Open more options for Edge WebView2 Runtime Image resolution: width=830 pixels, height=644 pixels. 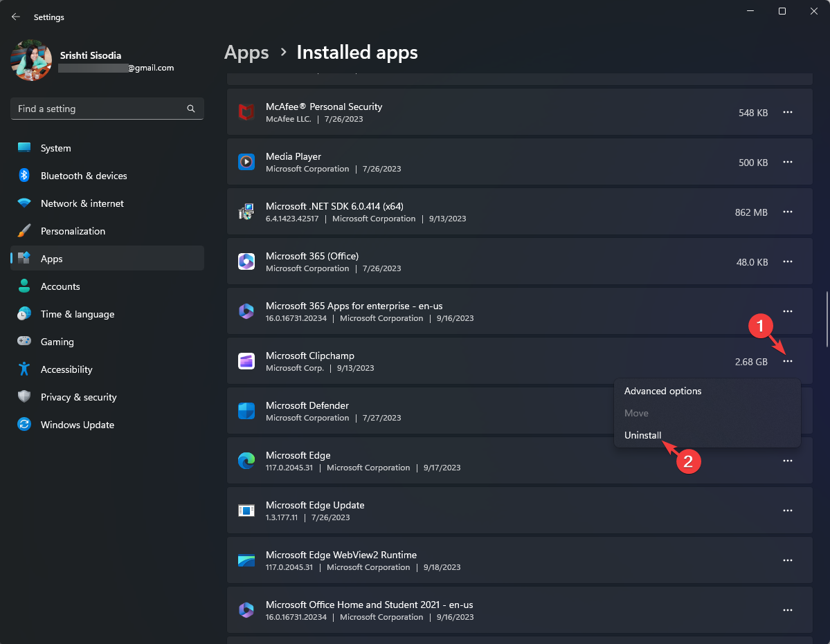[788, 560]
